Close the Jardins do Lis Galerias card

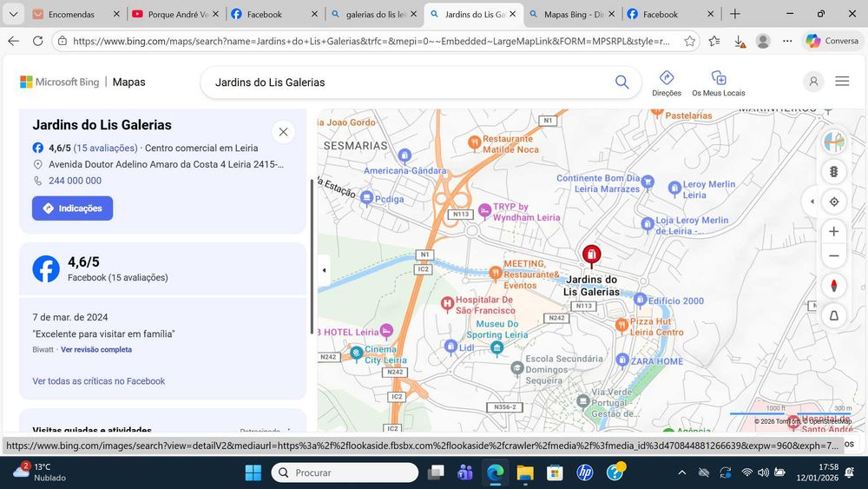(x=284, y=132)
